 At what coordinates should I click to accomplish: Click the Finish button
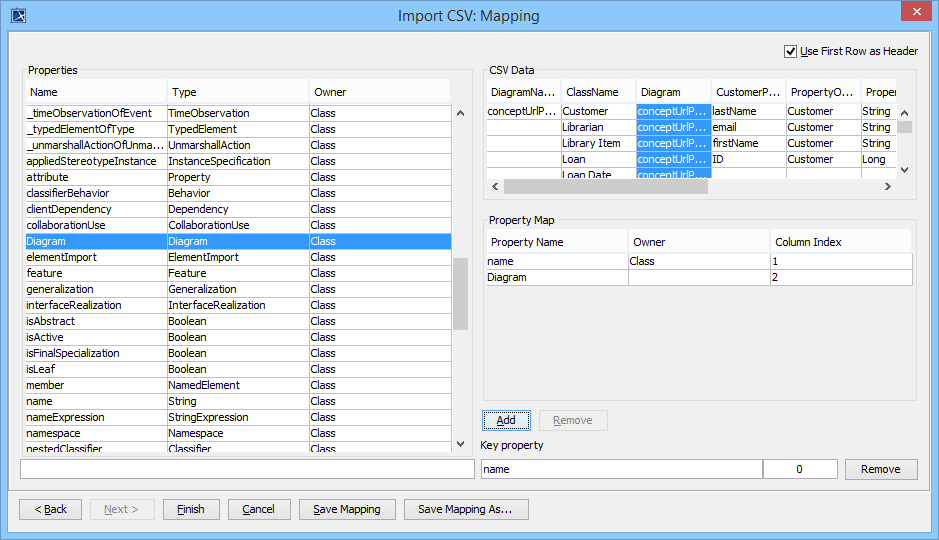pyautogui.click(x=191, y=509)
